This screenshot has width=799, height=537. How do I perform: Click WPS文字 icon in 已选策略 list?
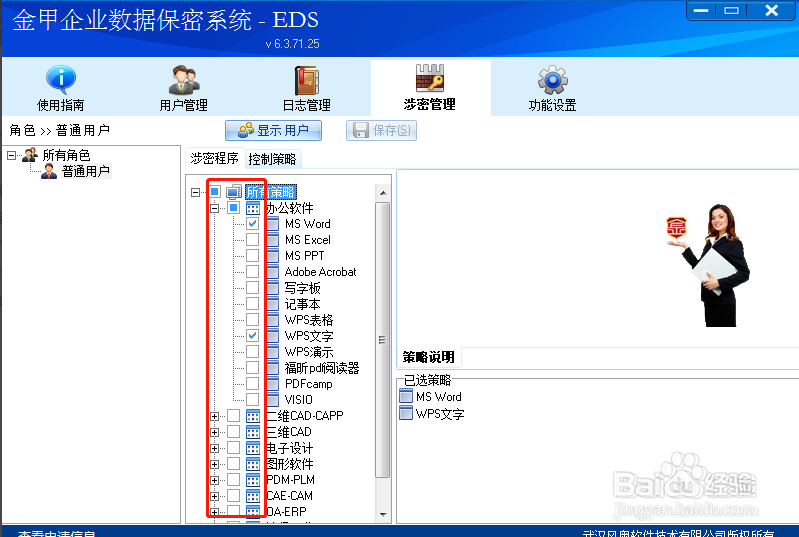coord(406,413)
